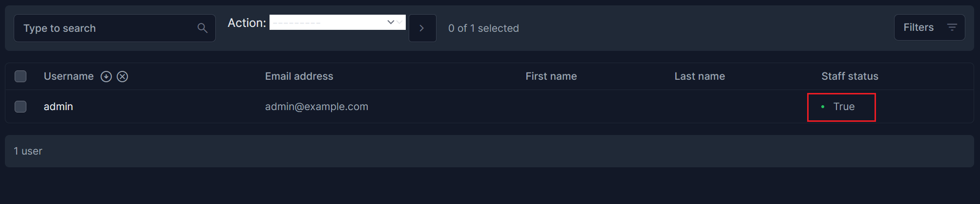Check the admin row checkbox

pyautogui.click(x=21, y=107)
